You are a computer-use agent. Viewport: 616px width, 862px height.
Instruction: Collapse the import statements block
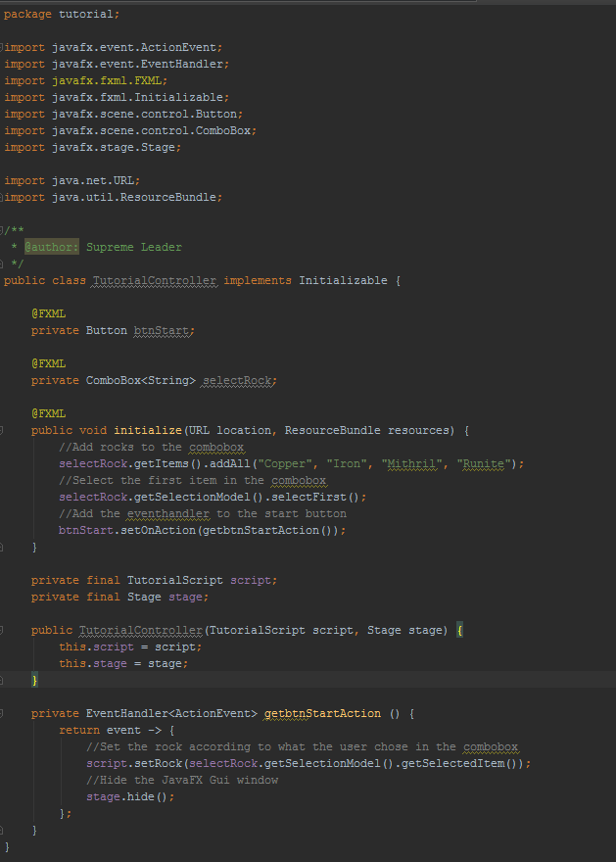2,47
